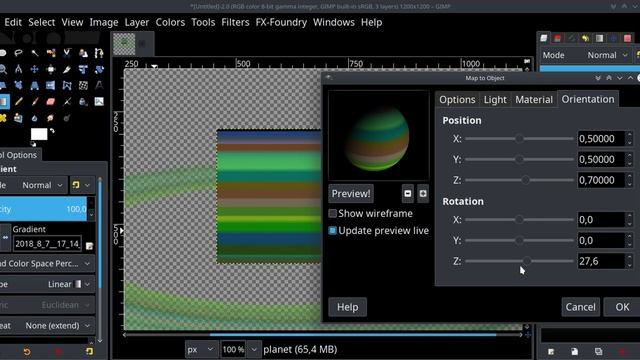The width and height of the screenshot is (640, 360).
Task: Select the Scissors Select tool
Action: [x=67, y=53]
